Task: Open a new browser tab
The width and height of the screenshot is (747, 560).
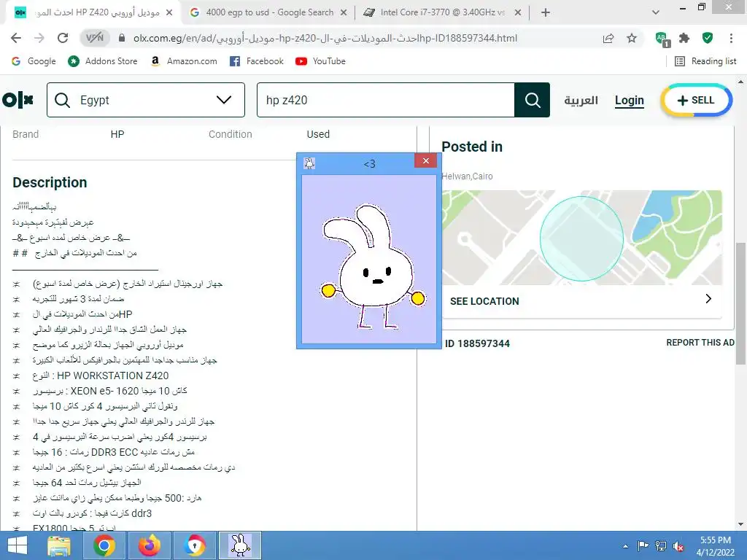Action: [546, 13]
